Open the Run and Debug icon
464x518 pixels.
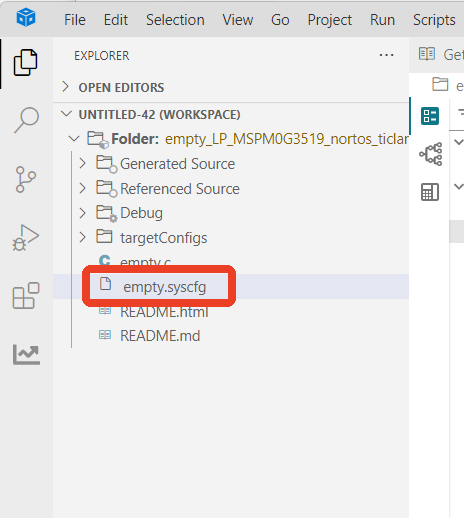pos(26,237)
